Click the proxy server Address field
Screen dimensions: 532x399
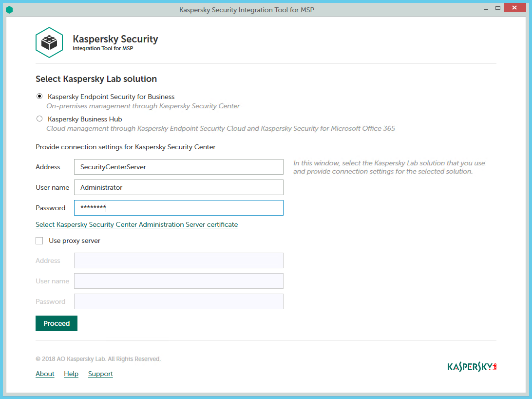[x=178, y=260]
